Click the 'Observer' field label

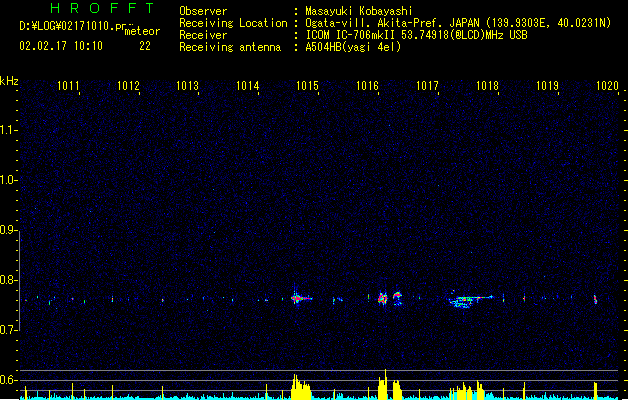click(x=203, y=11)
